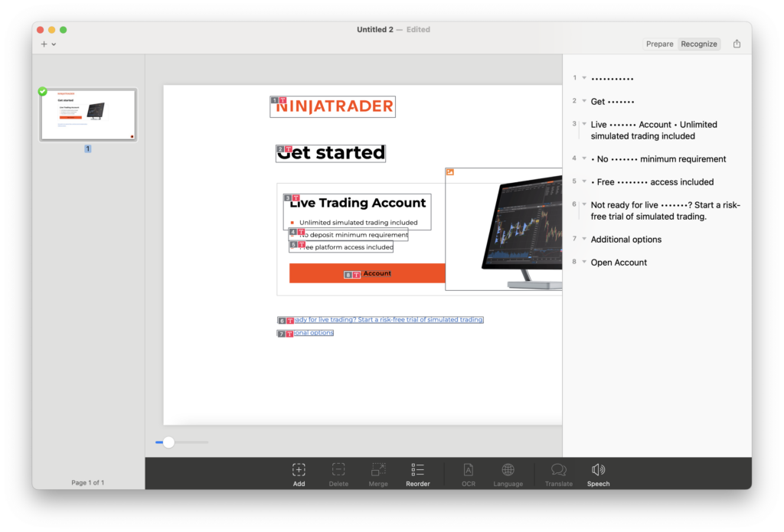The height and width of the screenshot is (532, 784).
Task: Switch to Recognize mode
Action: (x=698, y=44)
